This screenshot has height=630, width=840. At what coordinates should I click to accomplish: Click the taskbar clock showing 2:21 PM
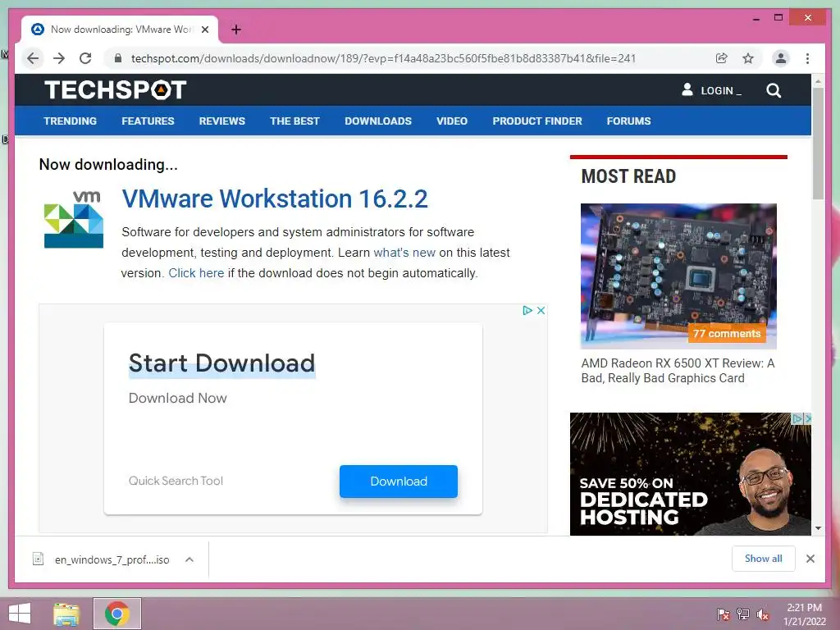click(804, 614)
